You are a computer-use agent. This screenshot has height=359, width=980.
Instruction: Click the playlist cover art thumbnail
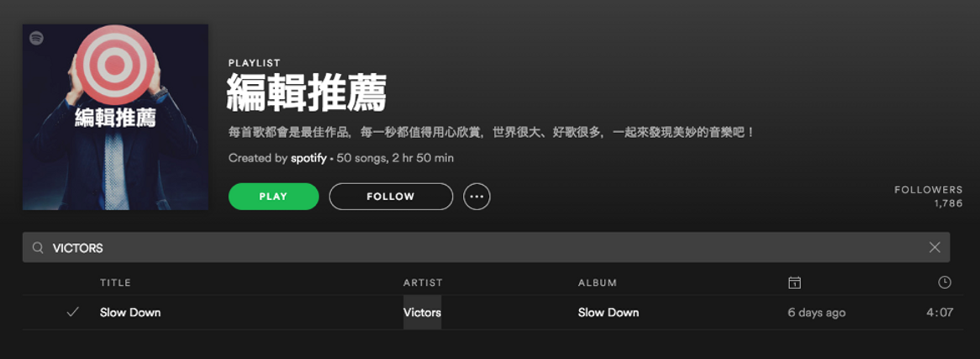116,117
